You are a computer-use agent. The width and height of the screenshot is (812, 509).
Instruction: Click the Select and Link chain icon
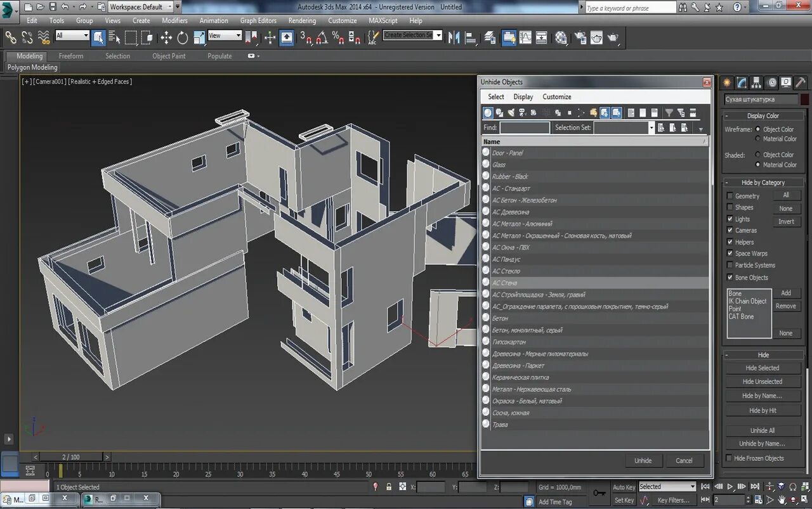pos(11,38)
